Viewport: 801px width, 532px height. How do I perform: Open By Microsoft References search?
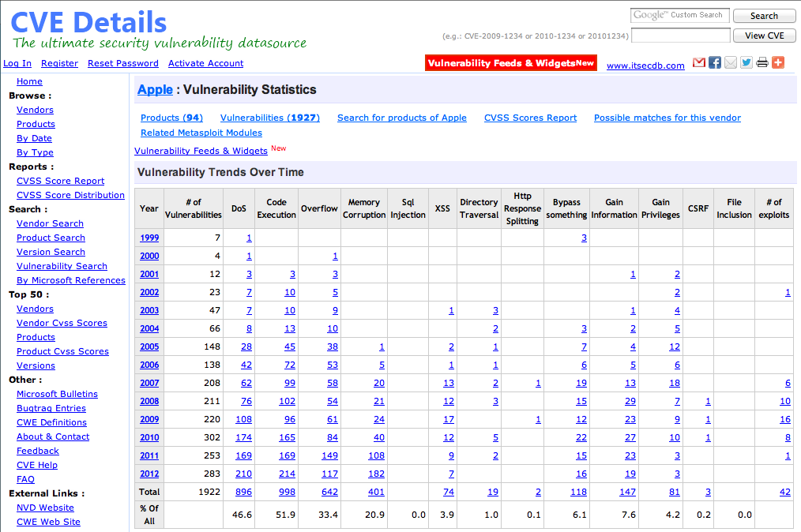click(71, 280)
